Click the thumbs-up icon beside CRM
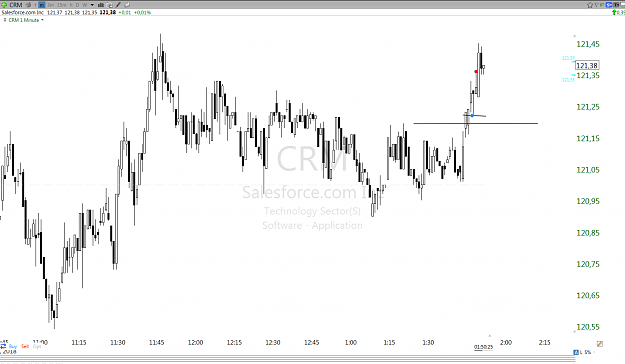This screenshot has width=625, height=364. [x=28, y=5]
